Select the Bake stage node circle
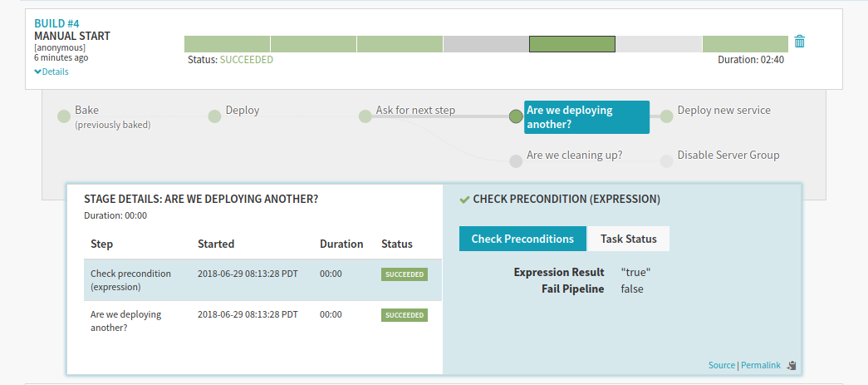The image size is (868, 385). [64, 116]
